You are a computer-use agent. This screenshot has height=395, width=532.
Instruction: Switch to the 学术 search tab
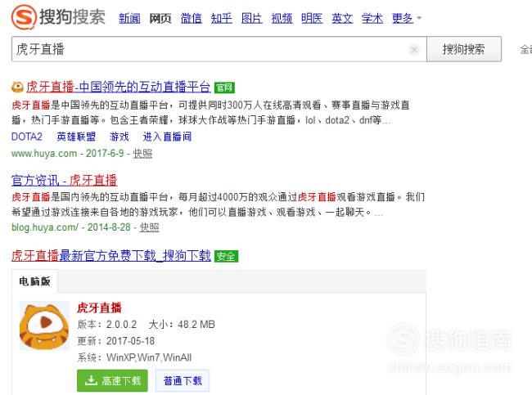pyautogui.click(x=372, y=18)
